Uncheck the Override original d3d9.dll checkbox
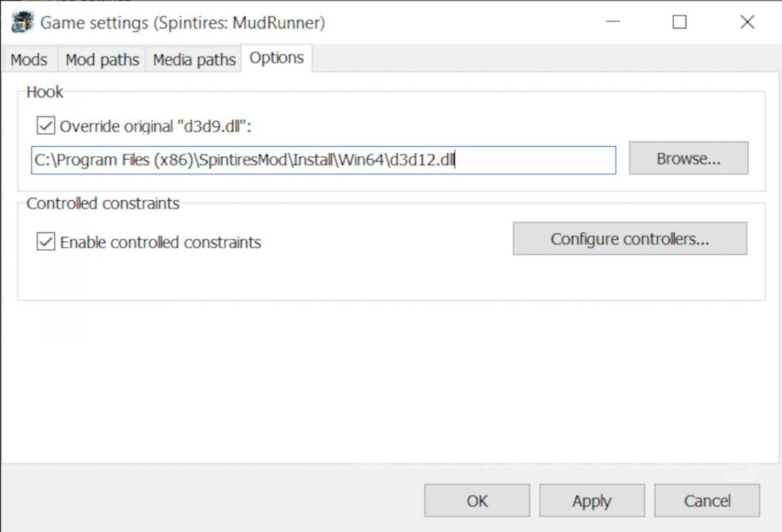The height and width of the screenshot is (532, 782). pyautogui.click(x=46, y=126)
